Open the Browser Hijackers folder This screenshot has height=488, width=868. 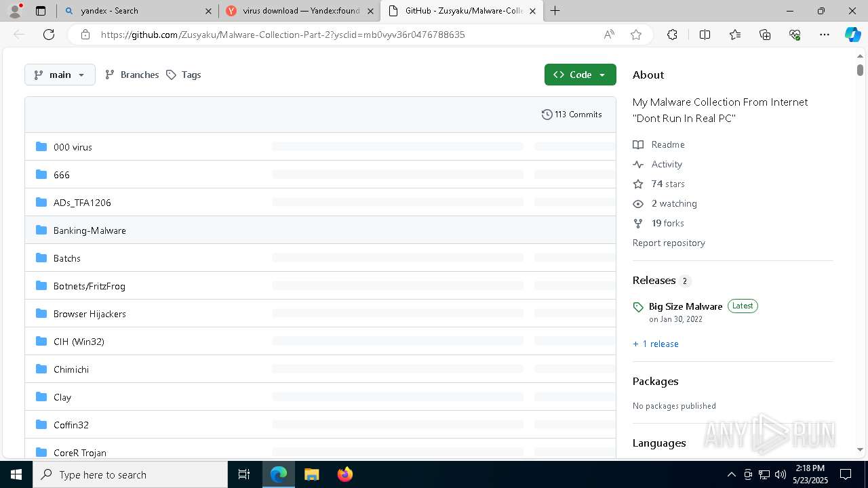(90, 314)
